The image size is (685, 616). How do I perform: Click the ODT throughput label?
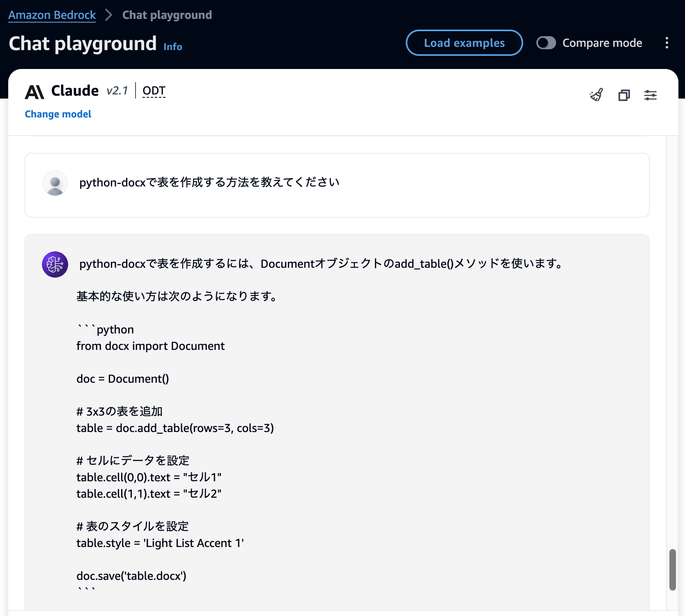pyautogui.click(x=154, y=91)
